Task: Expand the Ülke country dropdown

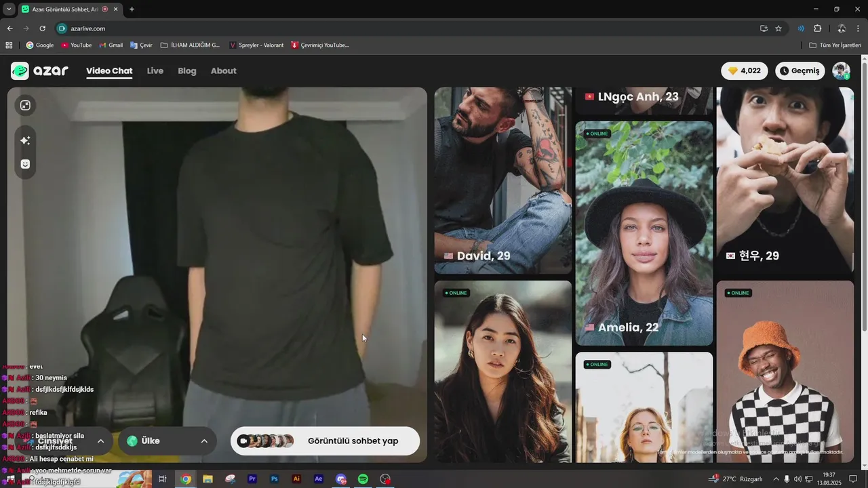Action: pyautogui.click(x=167, y=441)
